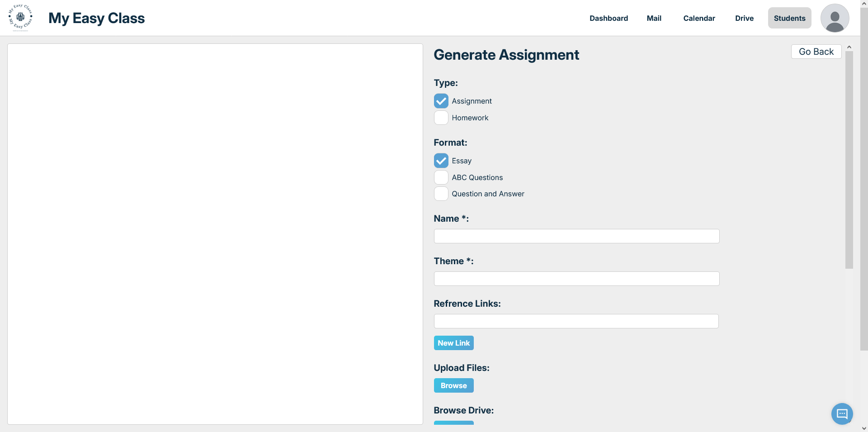Check the Homework type checkbox
Image resolution: width=868 pixels, height=432 pixels.
[x=441, y=118]
